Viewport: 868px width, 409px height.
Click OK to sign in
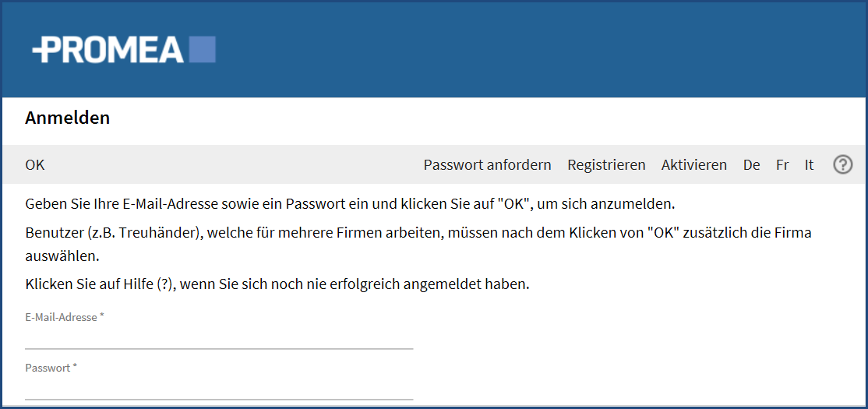[35, 165]
